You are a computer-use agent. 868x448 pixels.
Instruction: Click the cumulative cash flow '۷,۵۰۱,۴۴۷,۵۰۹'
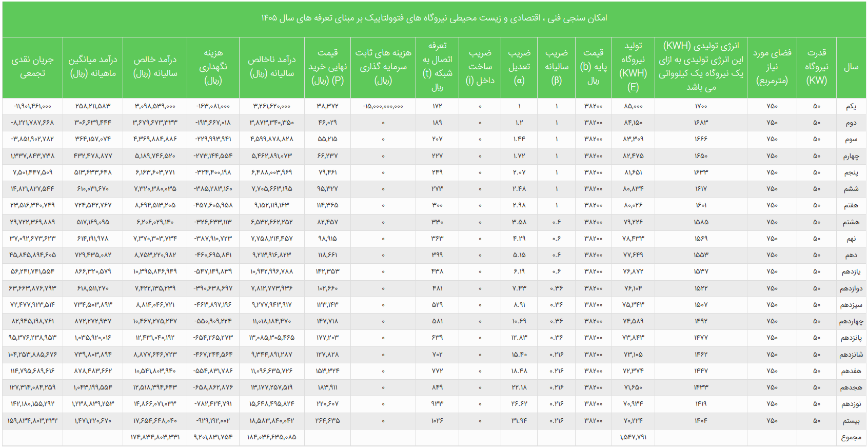pos(32,172)
